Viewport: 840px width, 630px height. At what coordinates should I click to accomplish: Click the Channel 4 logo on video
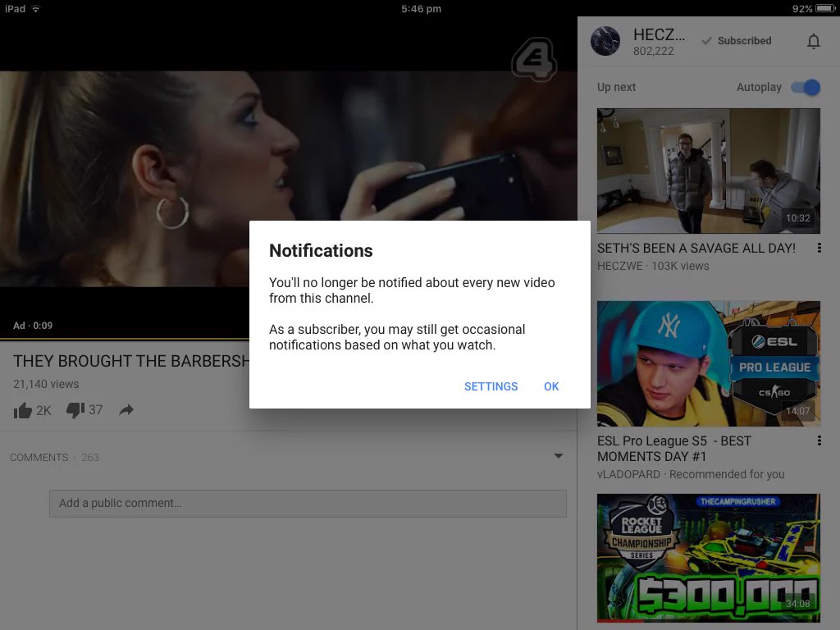tap(534, 59)
